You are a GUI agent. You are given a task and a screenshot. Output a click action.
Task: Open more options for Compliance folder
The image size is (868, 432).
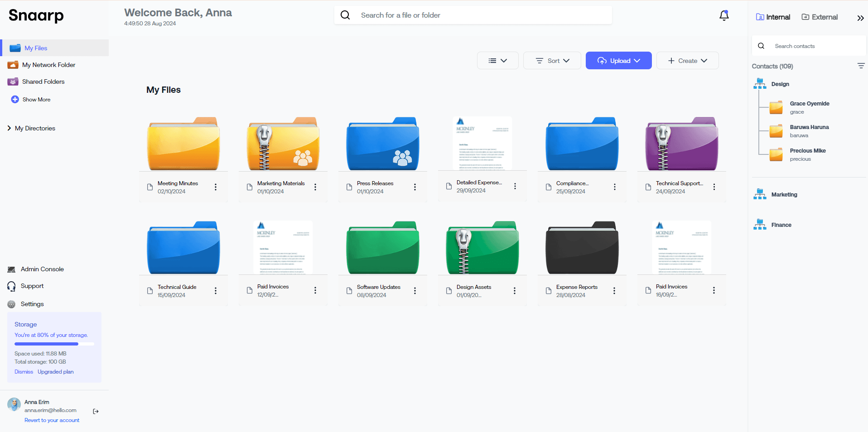click(x=615, y=187)
